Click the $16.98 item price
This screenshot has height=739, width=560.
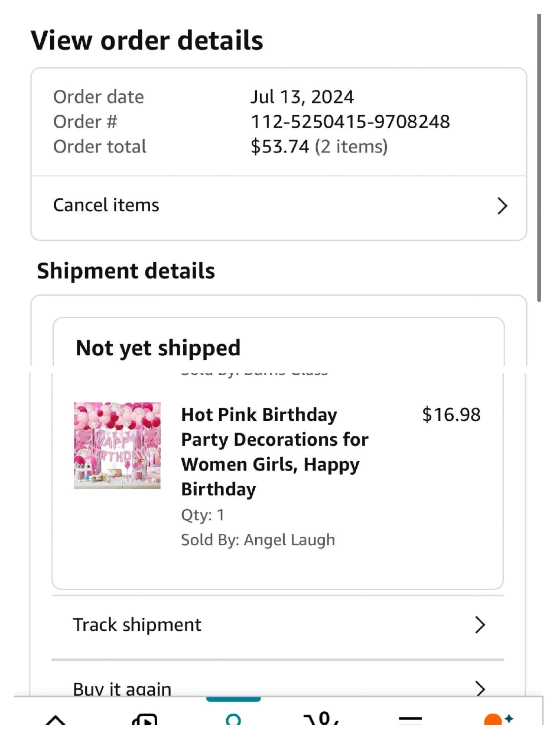451,415
